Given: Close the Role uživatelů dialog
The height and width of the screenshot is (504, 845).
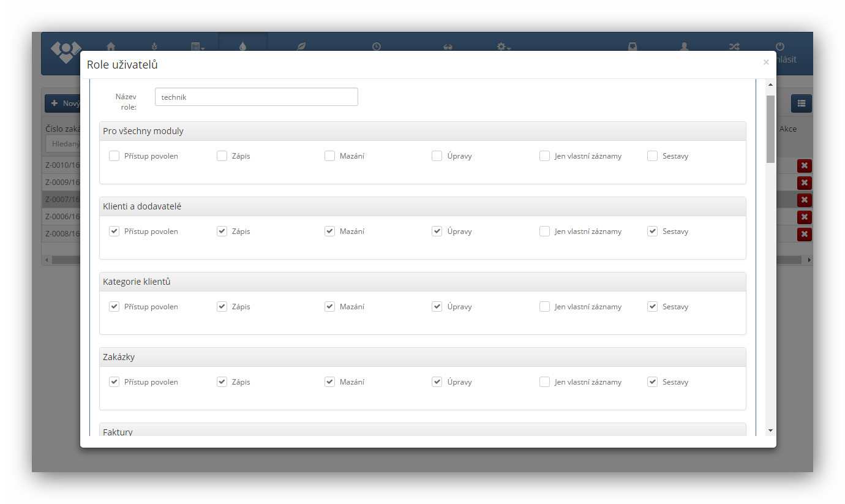Looking at the screenshot, I should [x=765, y=62].
